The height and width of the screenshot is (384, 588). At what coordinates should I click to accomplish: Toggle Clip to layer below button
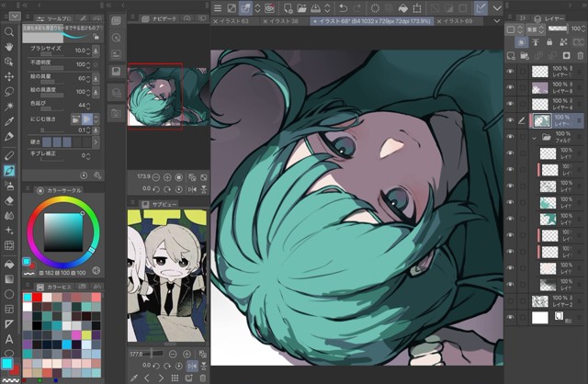pos(521,42)
